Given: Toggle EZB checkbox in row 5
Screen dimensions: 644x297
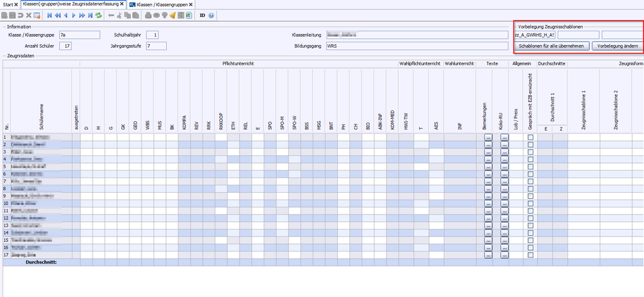Looking at the screenshot, I should tap(530, 166).
